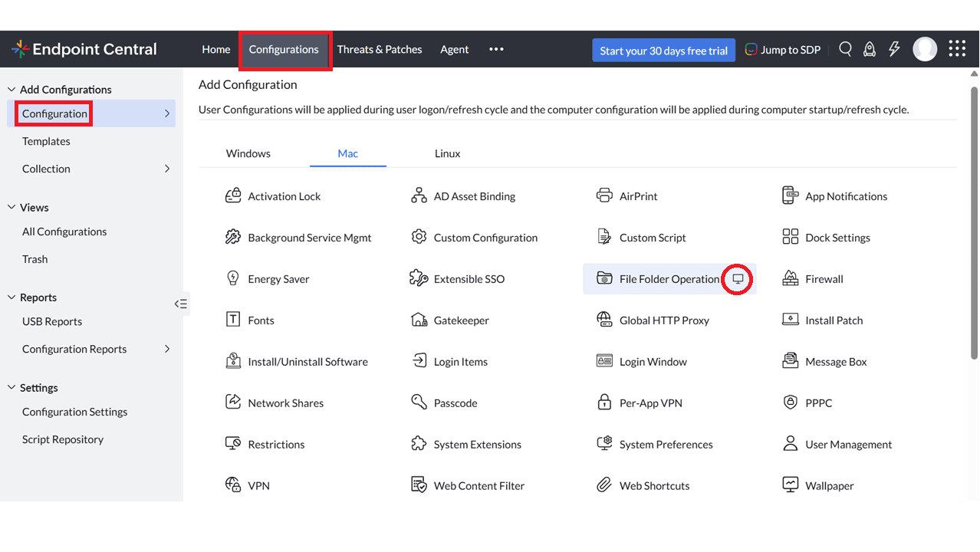
Task: Click the Gatekeeper icon
Action: pos(419,320)
